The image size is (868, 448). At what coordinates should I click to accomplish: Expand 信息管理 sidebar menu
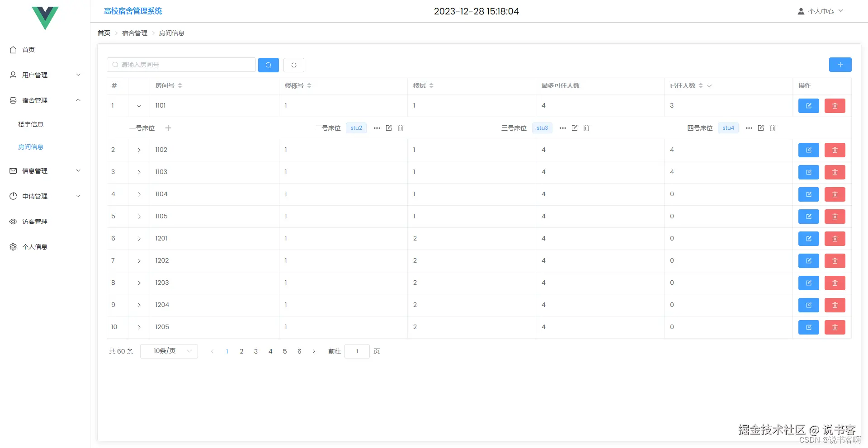coord(45,171)
